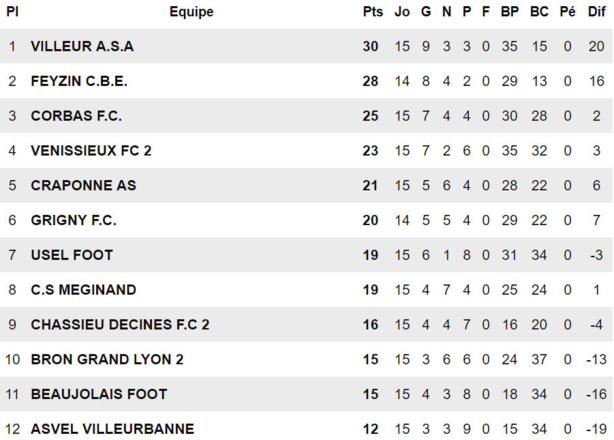614x440 pixels.
Task: Click the Equipe column header
Action: coord(191,12)
